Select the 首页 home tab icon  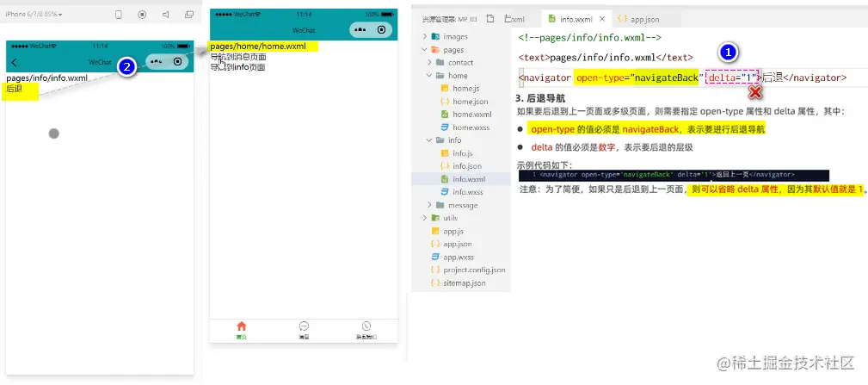(x=242, y=326)
